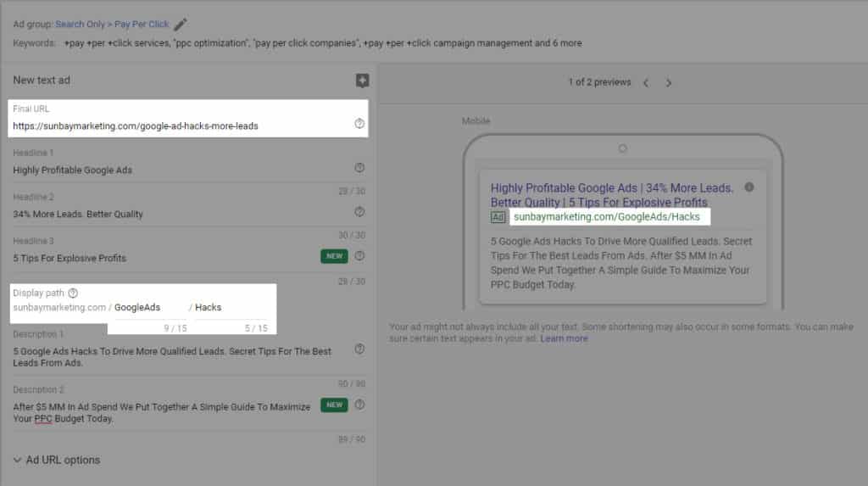This screenshot has height=486, width=868.
Task: Go to next ad preview
Action: pos(669,82)
